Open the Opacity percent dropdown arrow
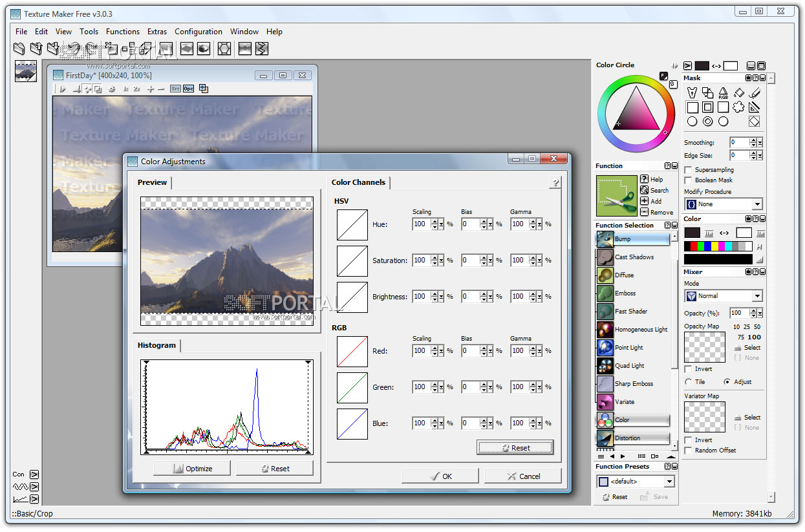Image resolution: width=805 pixels, height=532 pixels. [760, 313]
